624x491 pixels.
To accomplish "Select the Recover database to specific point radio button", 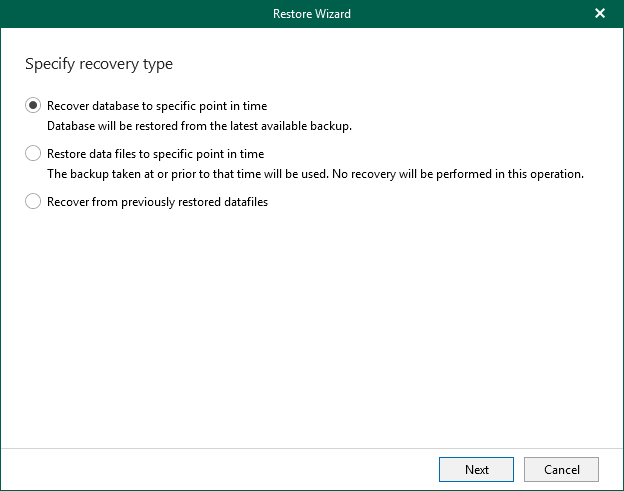I will click(33, 105).
